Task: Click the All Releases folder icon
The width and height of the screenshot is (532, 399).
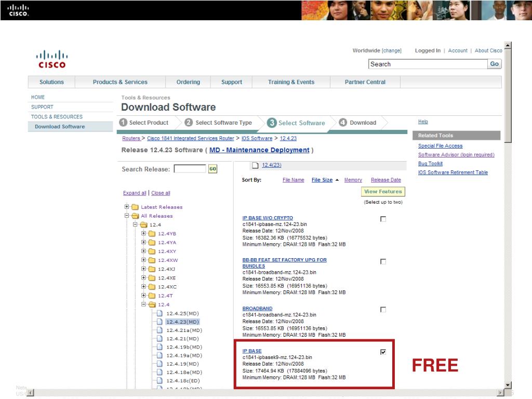Action: (x=135, y=216)
